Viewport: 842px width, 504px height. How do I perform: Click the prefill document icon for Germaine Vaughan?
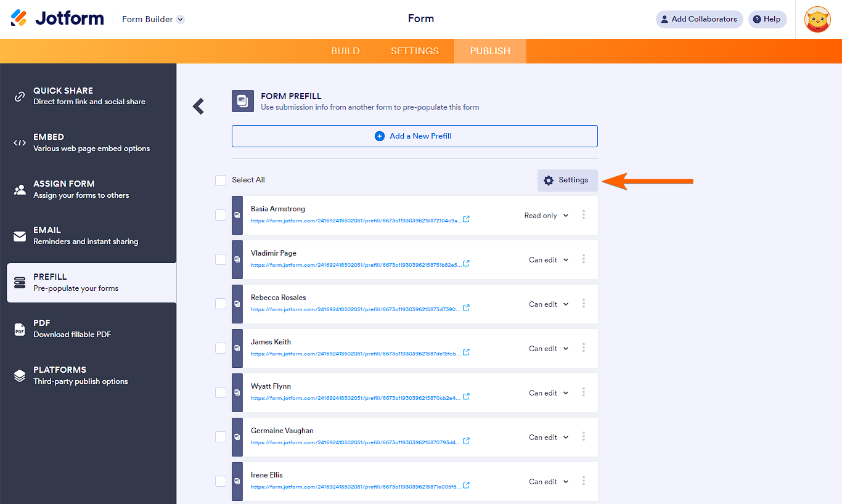[x=237, y=437]
